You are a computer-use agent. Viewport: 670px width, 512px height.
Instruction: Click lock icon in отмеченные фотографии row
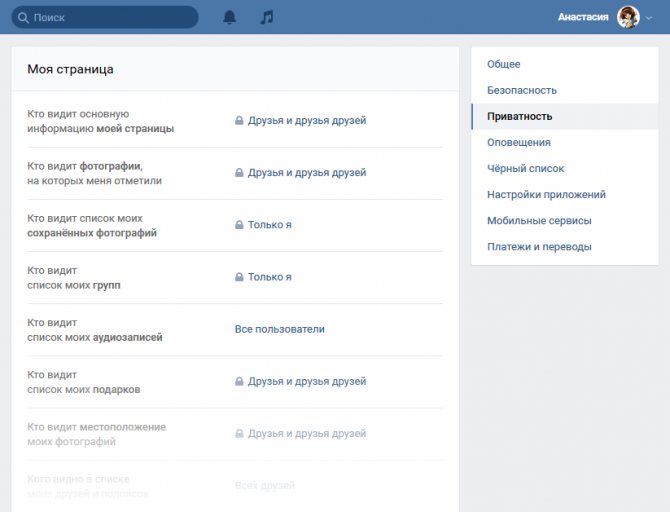coord(239,173)
